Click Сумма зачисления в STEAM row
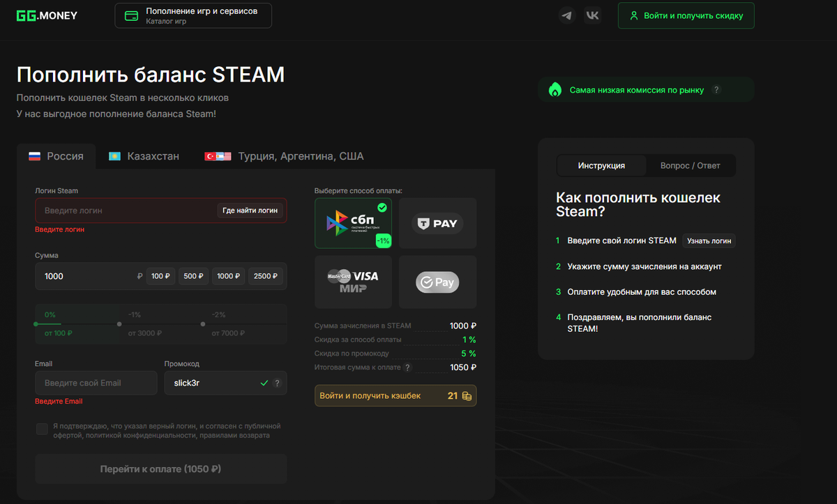This screenshot has width=837, height=504. [x=395, y=326]
